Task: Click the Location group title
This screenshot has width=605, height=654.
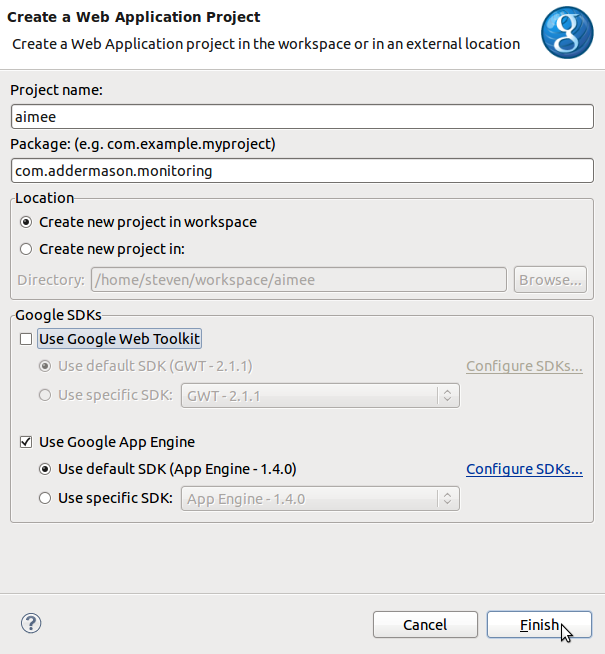Action: (44, 198)
